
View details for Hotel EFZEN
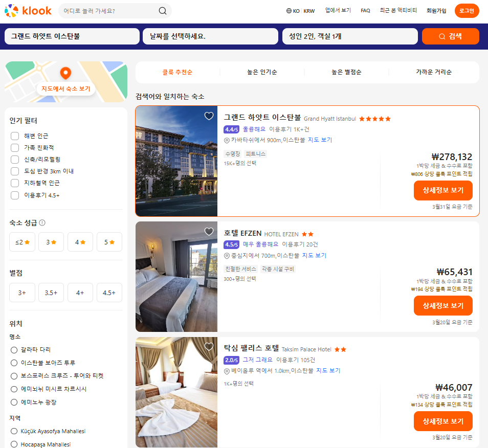[x=443, y=306]
